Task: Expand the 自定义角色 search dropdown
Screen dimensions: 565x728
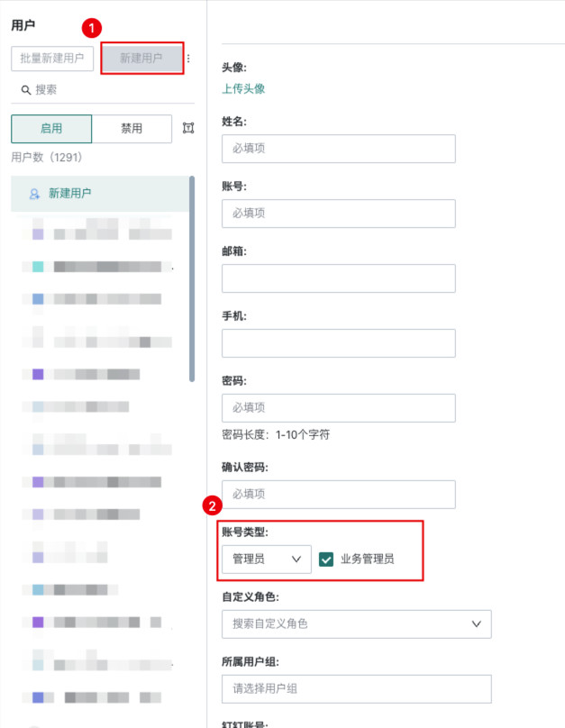Action: [356, 623]
